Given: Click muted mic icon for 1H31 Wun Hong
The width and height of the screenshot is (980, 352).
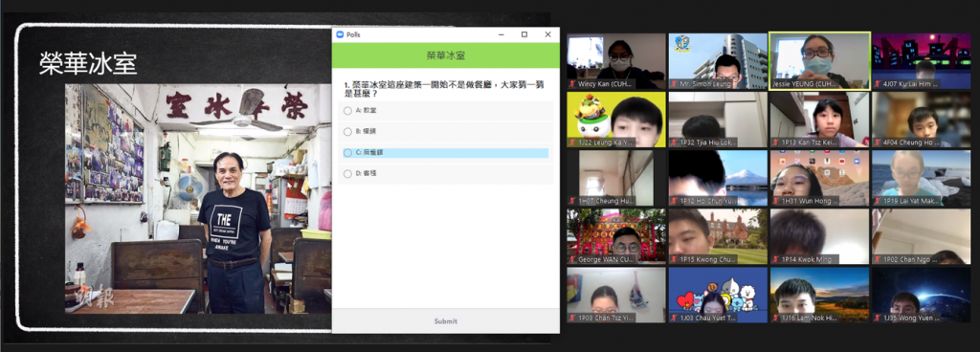Looking at the screenshot, I should point(776,201).
